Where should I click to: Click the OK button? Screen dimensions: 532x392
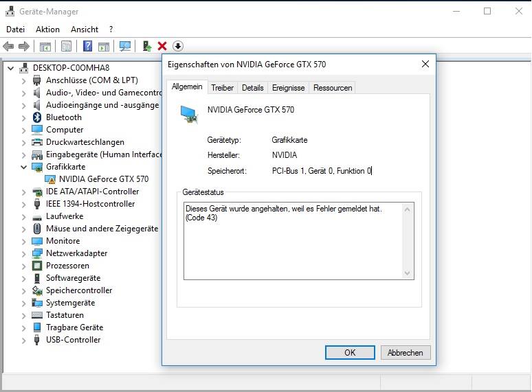[350, 353]
